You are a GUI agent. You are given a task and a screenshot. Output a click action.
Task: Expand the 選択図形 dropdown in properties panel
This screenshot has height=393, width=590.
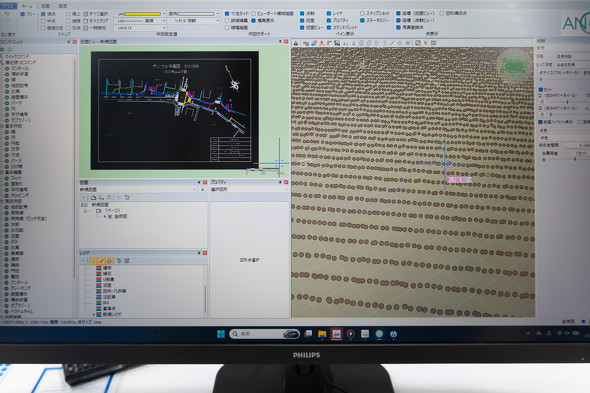click(249, 189)
